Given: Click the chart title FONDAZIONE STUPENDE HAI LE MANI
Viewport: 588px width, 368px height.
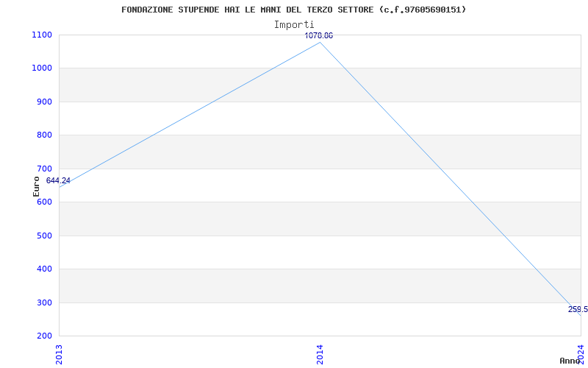Looking at the screenshot, I should (293, 10).
